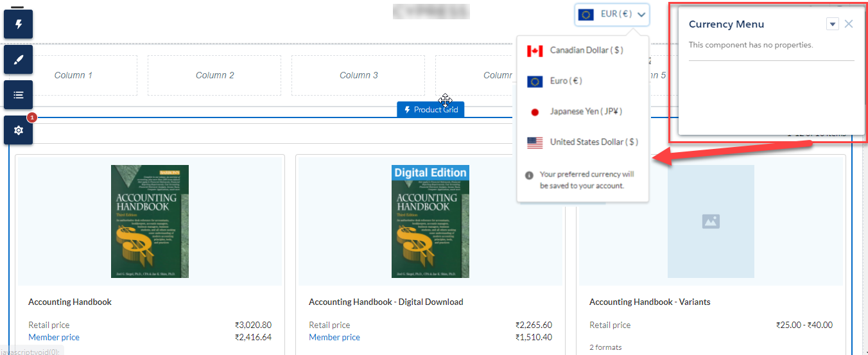This screenshot has width=868, height=355.
Task: Toggle the EUR (€) currency dropdown
Action: point(612,14)
